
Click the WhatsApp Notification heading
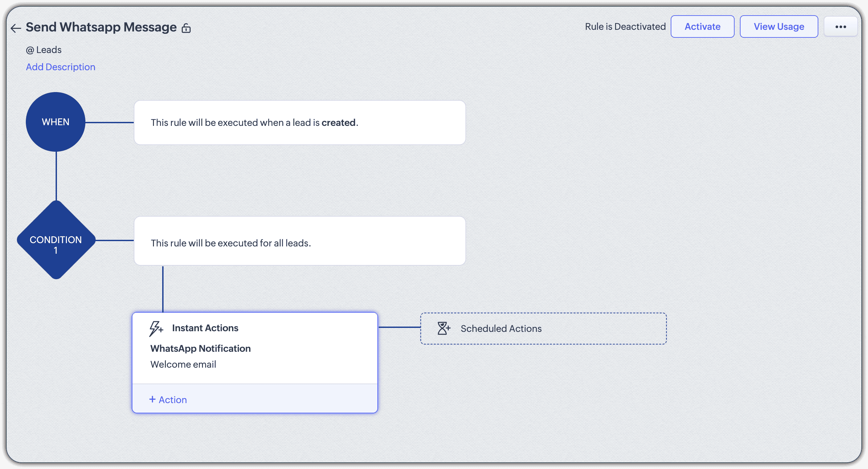click(x=201, y=349)
